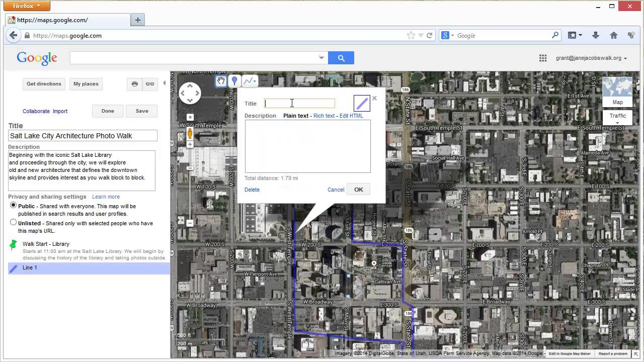
Task: Open the grant@janejacobswalk.org account menu
Action: [591, 58]
